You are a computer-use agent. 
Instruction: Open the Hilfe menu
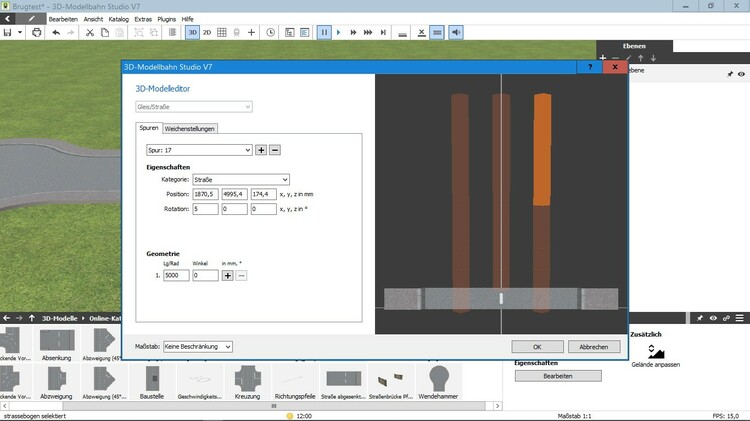[188, 19]
